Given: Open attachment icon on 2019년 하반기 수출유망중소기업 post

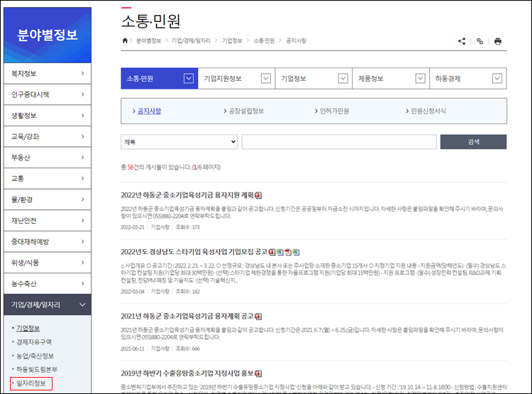Looking at the screenshot, I should (258, 373).
